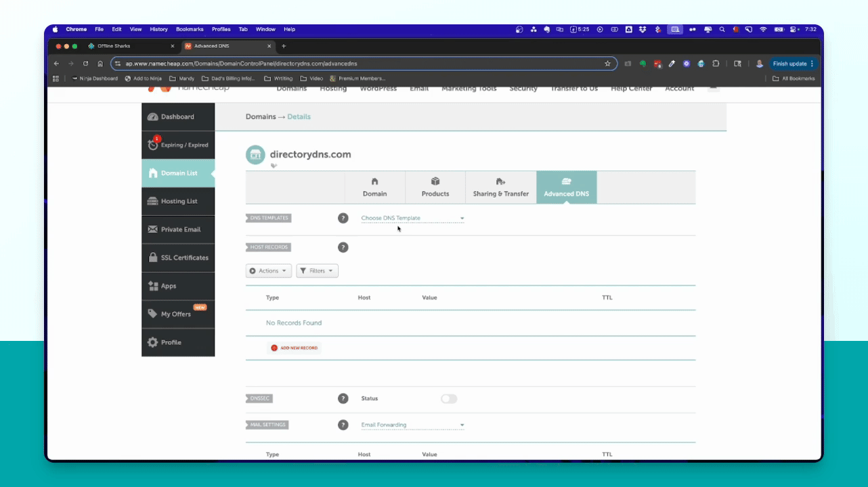Open SSL Certificates in the sidebar
868x487 pixels.
[x=178, y=258]
